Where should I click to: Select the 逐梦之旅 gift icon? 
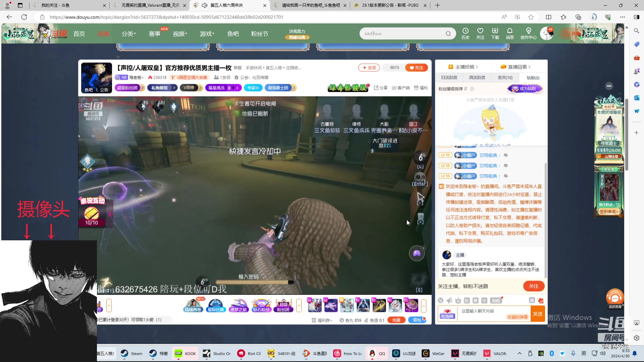(238, 305)
